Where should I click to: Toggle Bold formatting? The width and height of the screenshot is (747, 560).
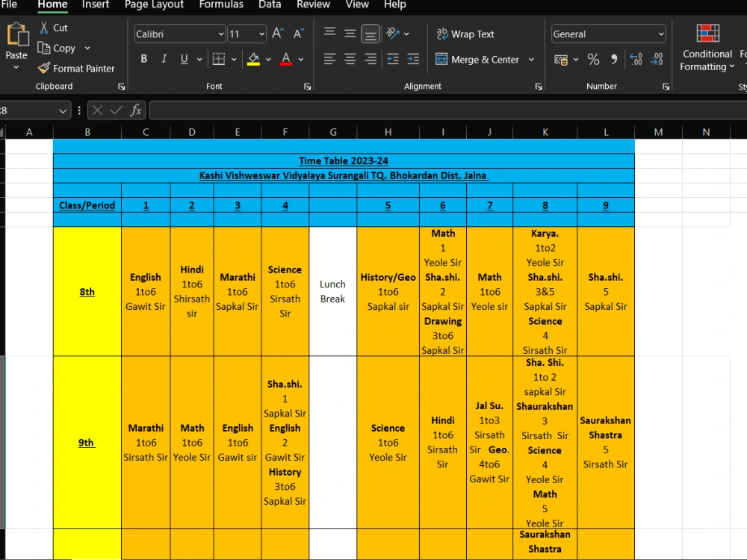click(144, 59)
